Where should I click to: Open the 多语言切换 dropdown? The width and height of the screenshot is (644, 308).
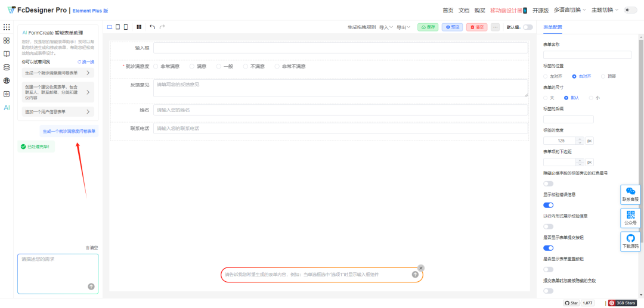click(x=569, y=10)
